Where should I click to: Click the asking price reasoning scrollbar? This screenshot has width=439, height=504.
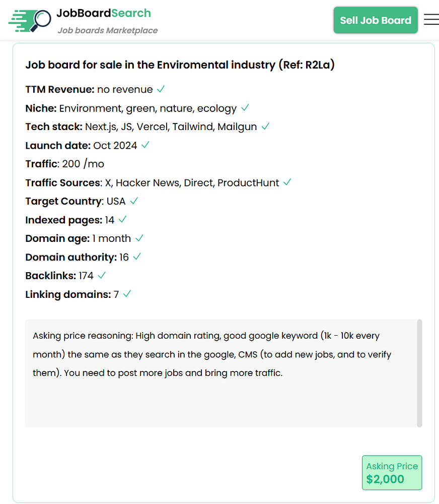tap(419, 373)
